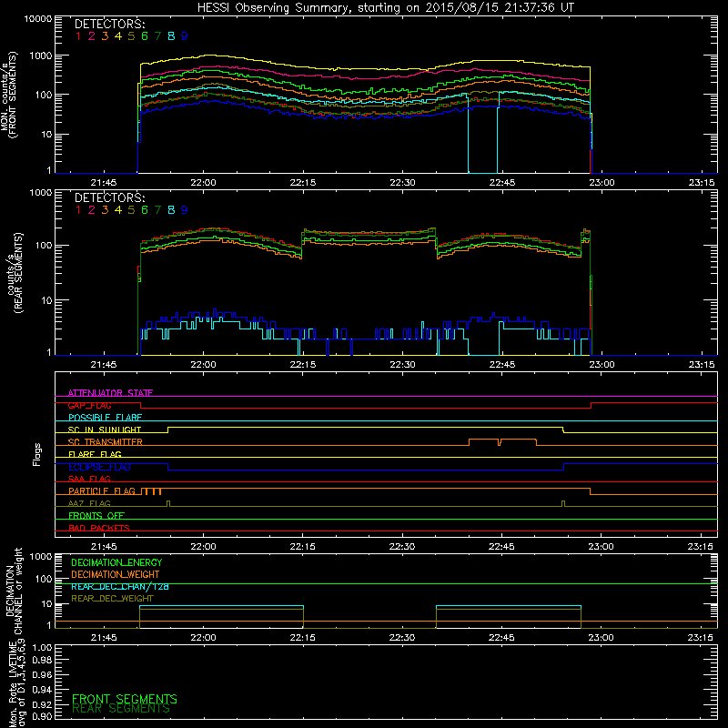728x728 pixels.
Task: Click dark green detector 7 in rear segments legend
Action: point(157,210)
